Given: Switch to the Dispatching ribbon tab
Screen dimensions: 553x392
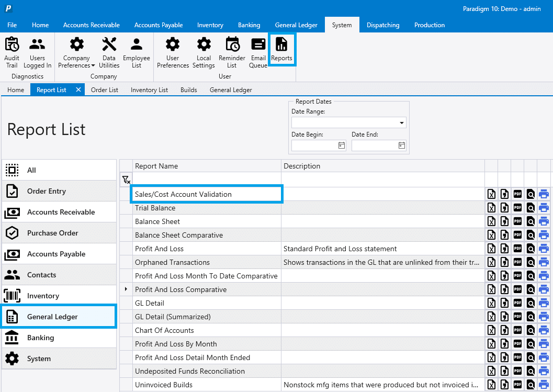Looking at the screenshot, I should click(383, 25).
